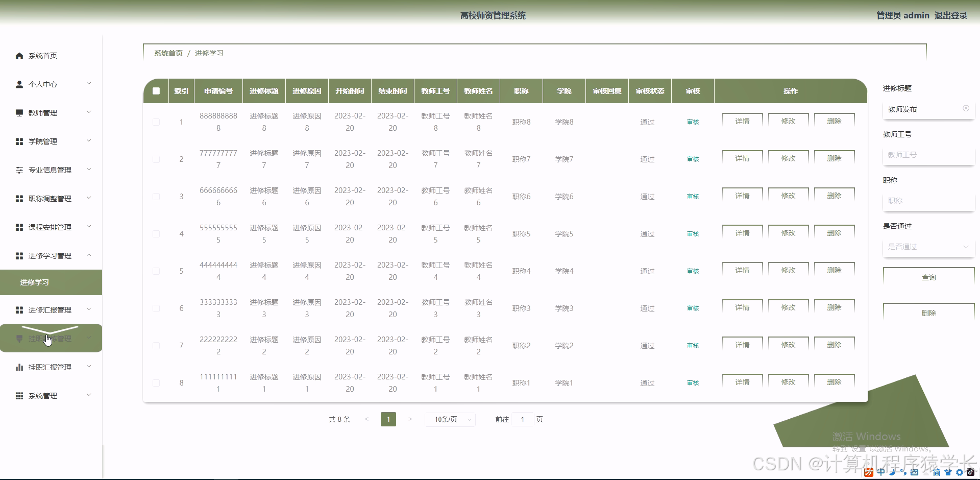Screen dimensions: 980x480
Task: Expand the 专业信息管理 menu chevron
Action: point(89,170)
